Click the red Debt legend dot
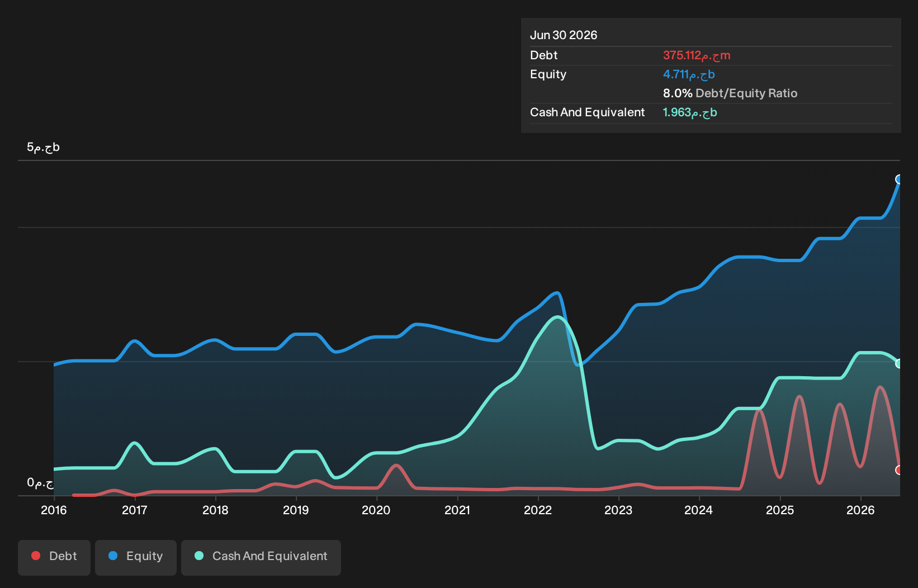918x588 pixels. click(x=36, y=556)
